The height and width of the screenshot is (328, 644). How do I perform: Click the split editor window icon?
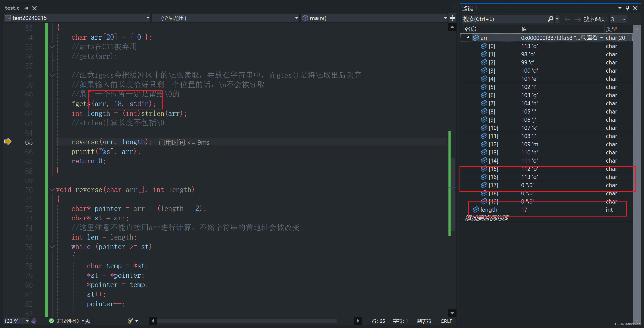coord(452,18)
